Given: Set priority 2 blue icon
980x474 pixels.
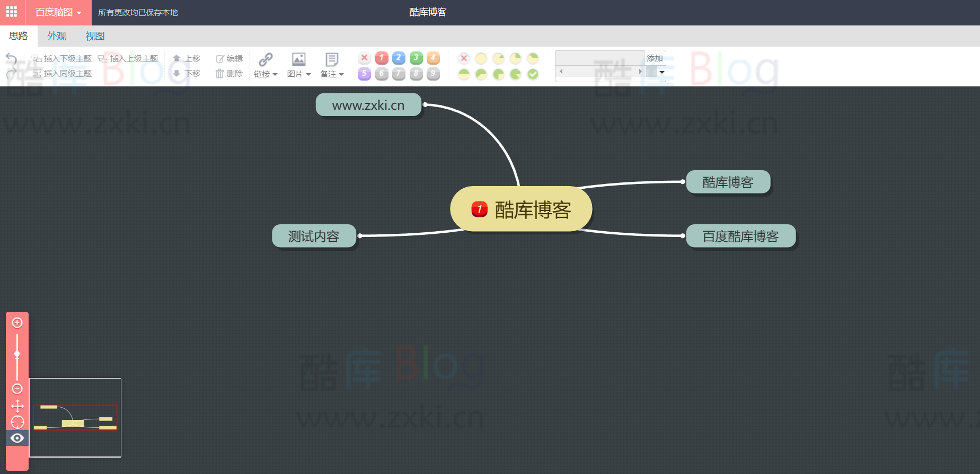Looking at the screenshot, I should point(399,58).
